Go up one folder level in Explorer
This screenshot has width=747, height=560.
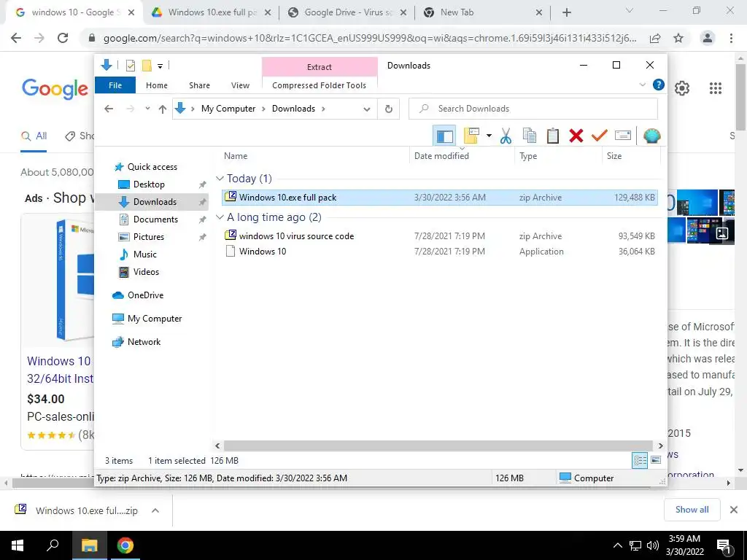pyautogui.click(x=163, y=109)
